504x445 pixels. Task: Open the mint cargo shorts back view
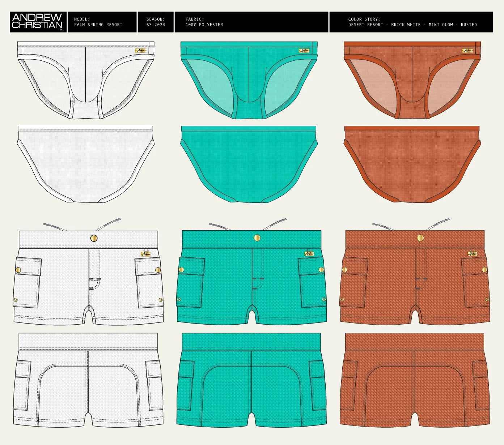click(x=251, y=380)
